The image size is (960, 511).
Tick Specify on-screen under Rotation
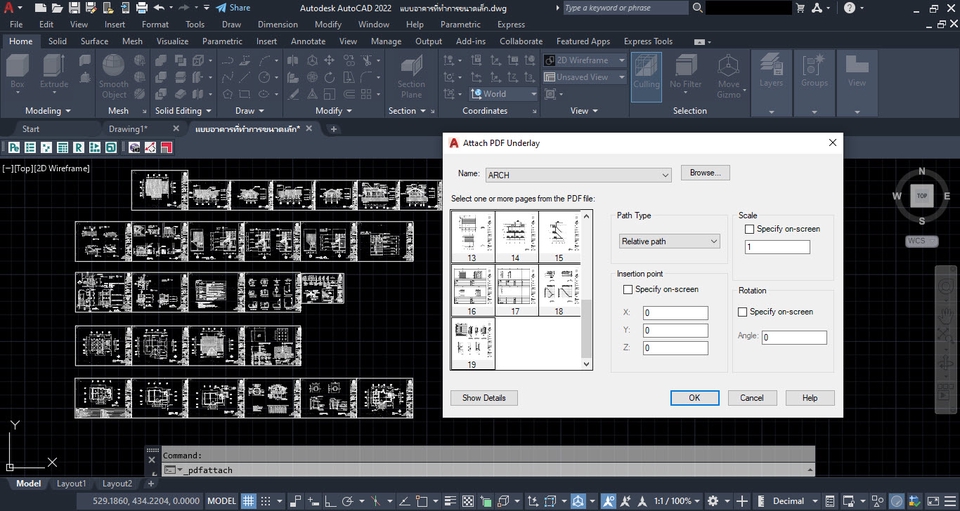coord(743,312)
